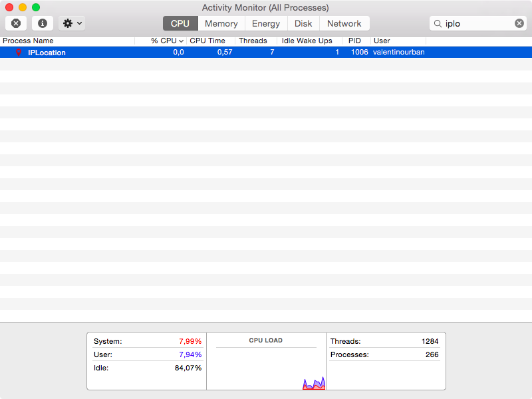This screenshot has width=532, height=399.
Task: Open the gear actions dropdown menu
Action: [x=72, y=23]
